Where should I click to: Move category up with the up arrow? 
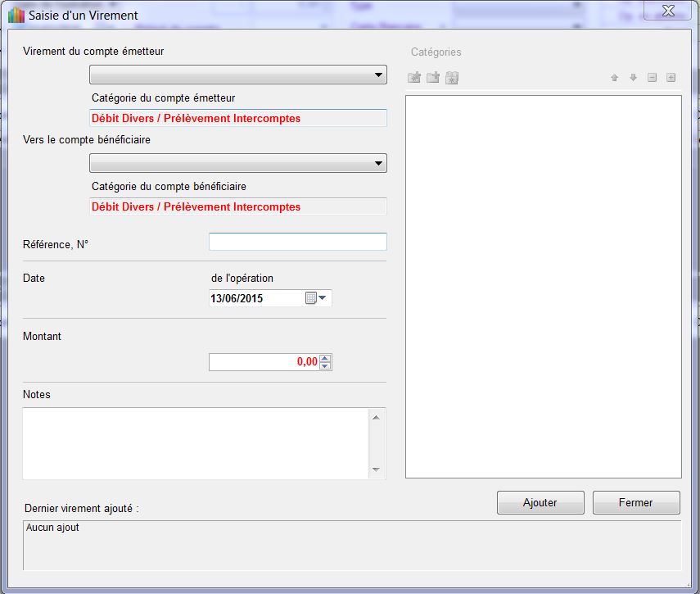point(614,78)
